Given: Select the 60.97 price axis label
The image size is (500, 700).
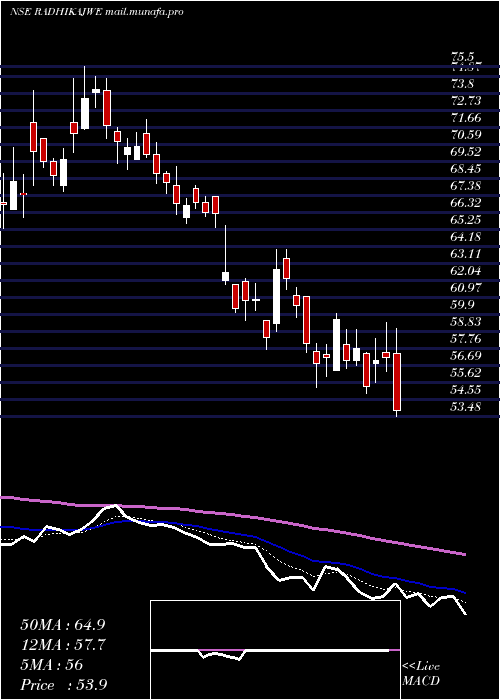Looking at the screenshot, I should (466, 288).
